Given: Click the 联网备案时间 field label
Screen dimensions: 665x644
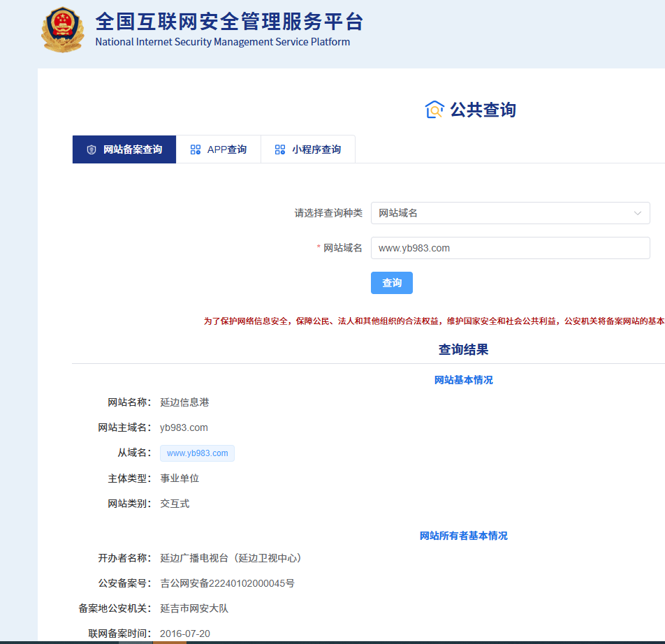Looking at the screenshot, I should coord(119,634).
